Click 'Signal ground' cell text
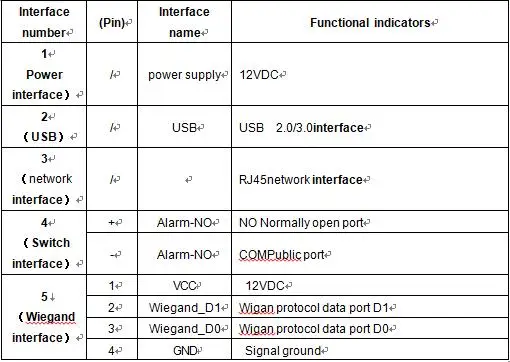510x362 pixels. [283, 350]
